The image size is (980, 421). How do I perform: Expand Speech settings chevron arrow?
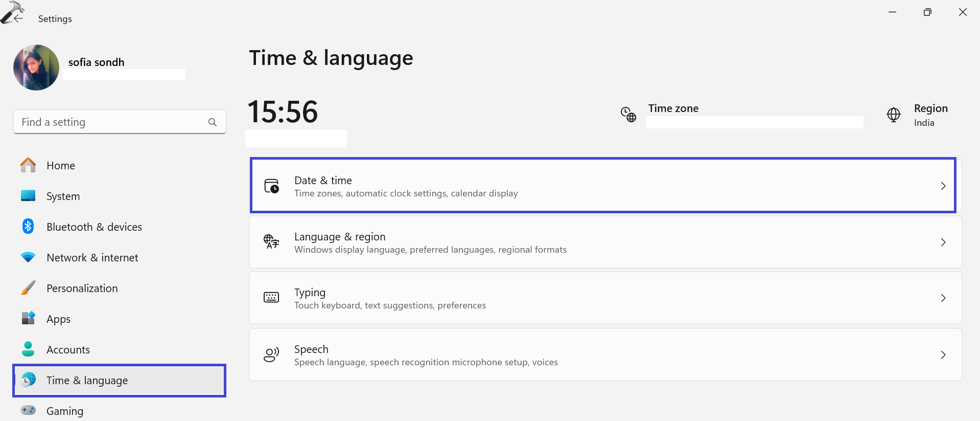click(943, 355)
